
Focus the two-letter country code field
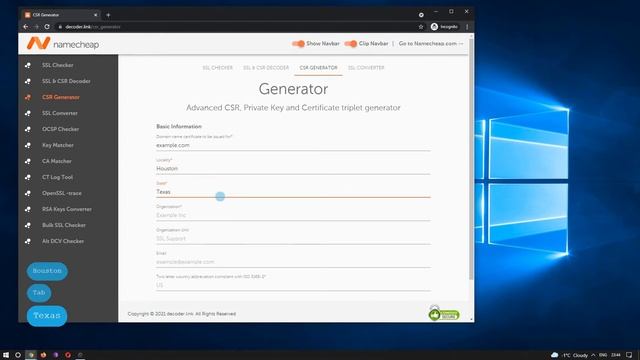point(293,285)
